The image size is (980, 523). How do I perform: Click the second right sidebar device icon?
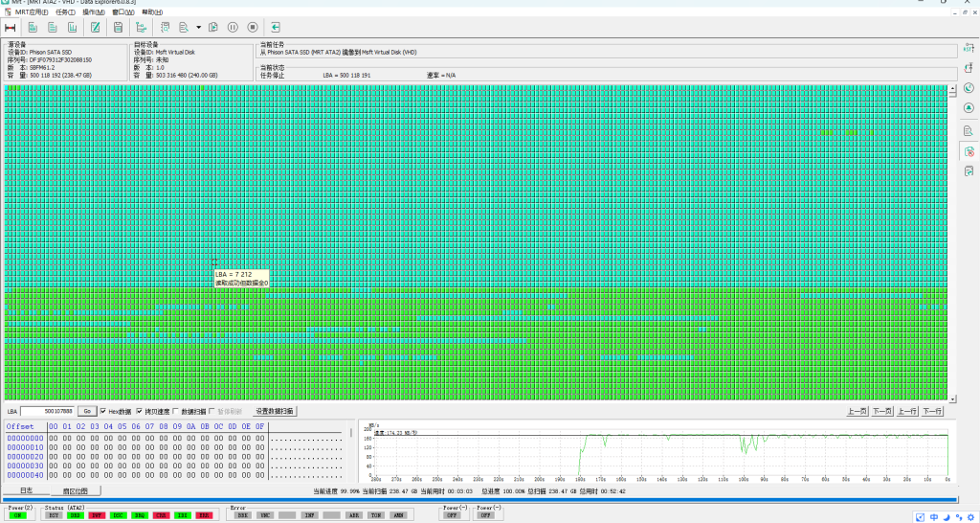[x=969, y=67]
